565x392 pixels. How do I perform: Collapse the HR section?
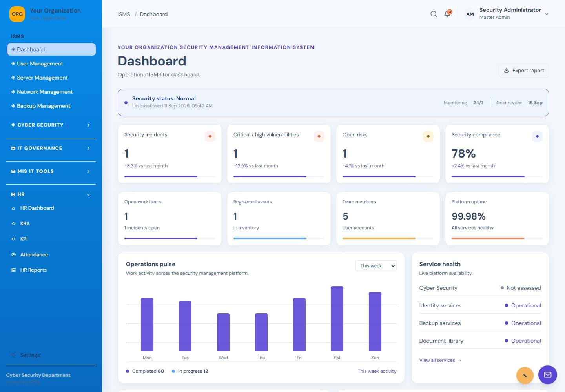coord(51,194)
